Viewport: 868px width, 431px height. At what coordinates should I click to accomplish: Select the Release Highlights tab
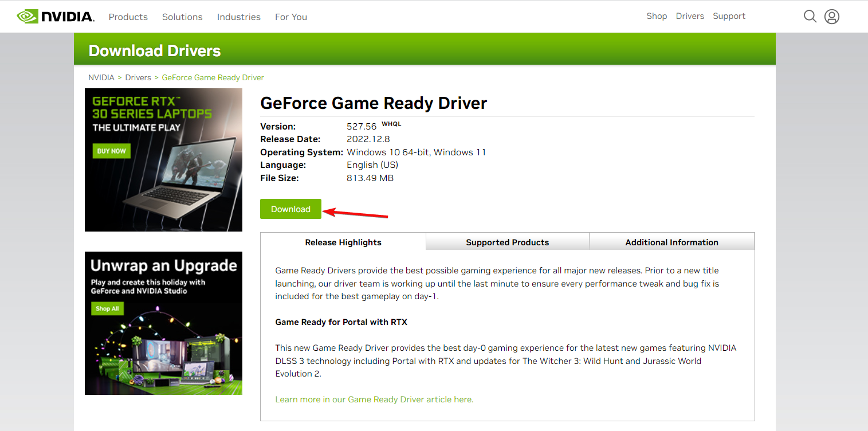tap(343, 242)
